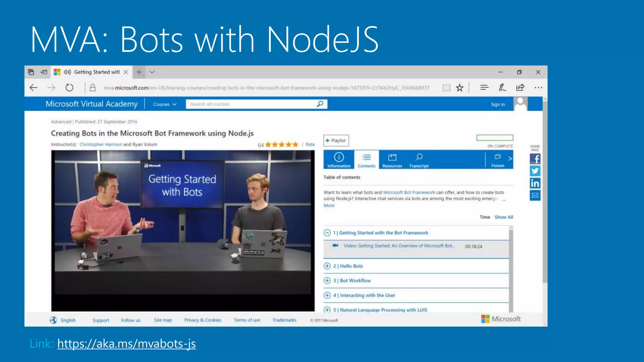Click the five-star rating display

point(282,145)
